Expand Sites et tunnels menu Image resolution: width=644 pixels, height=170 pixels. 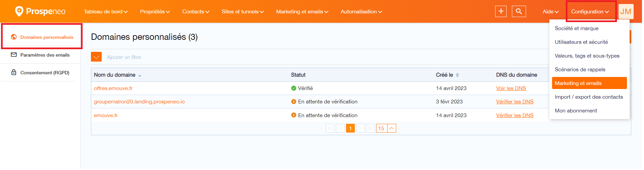[x=243, y=11]
